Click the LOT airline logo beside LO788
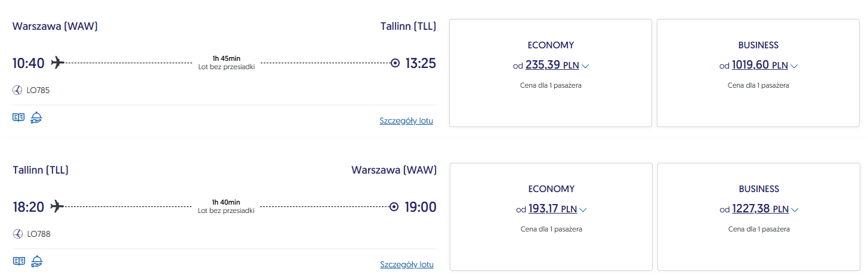 [x=17, y=234]
